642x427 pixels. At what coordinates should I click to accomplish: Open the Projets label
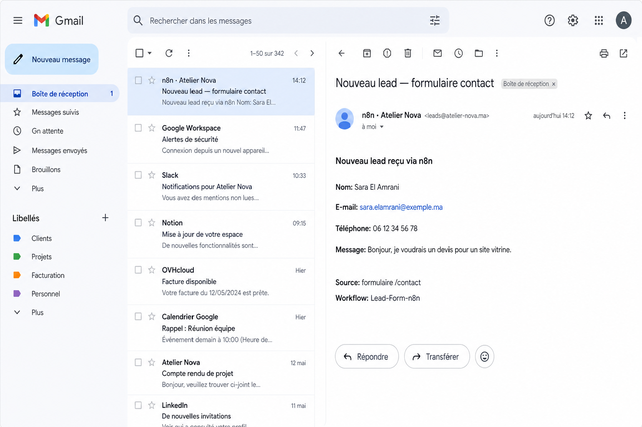point(41,257)
